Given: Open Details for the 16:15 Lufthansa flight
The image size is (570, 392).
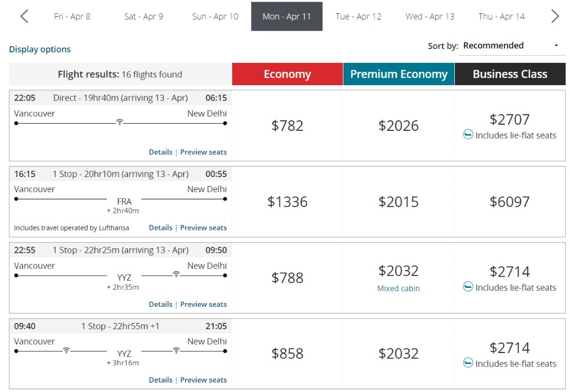Looking at the screenshot, I should (161, 228).
